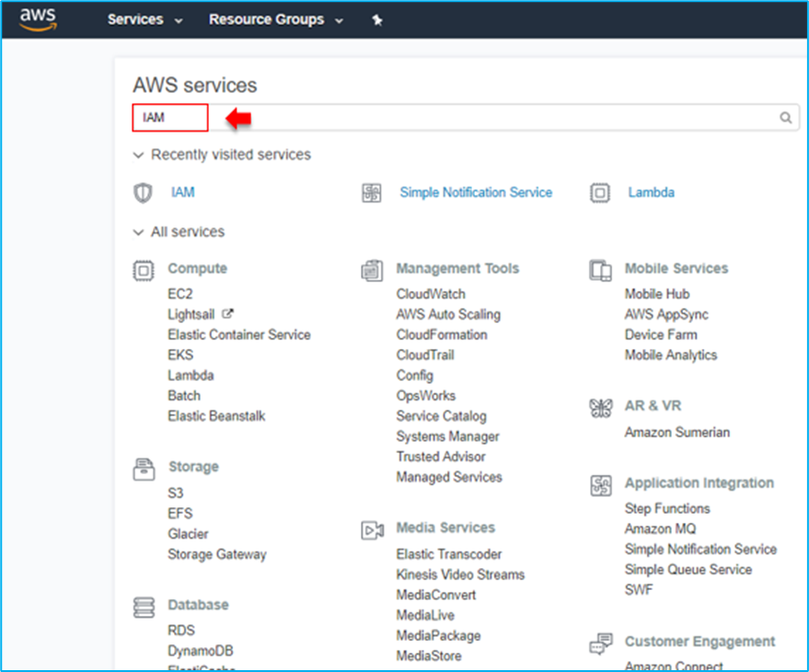The height and width of the screenshot is (672, 809).
Task: Open Trusted Advisor
Action: click(441, 457)
